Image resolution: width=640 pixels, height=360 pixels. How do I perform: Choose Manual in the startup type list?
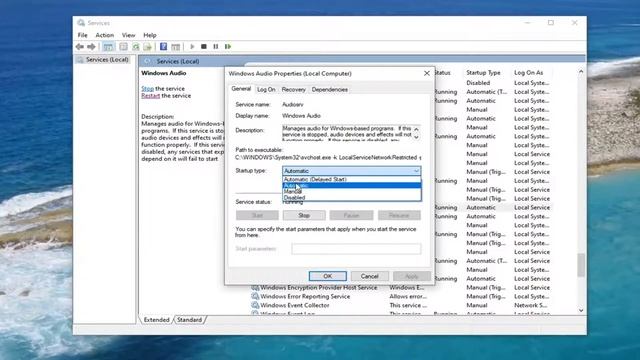tap(351, 191)
